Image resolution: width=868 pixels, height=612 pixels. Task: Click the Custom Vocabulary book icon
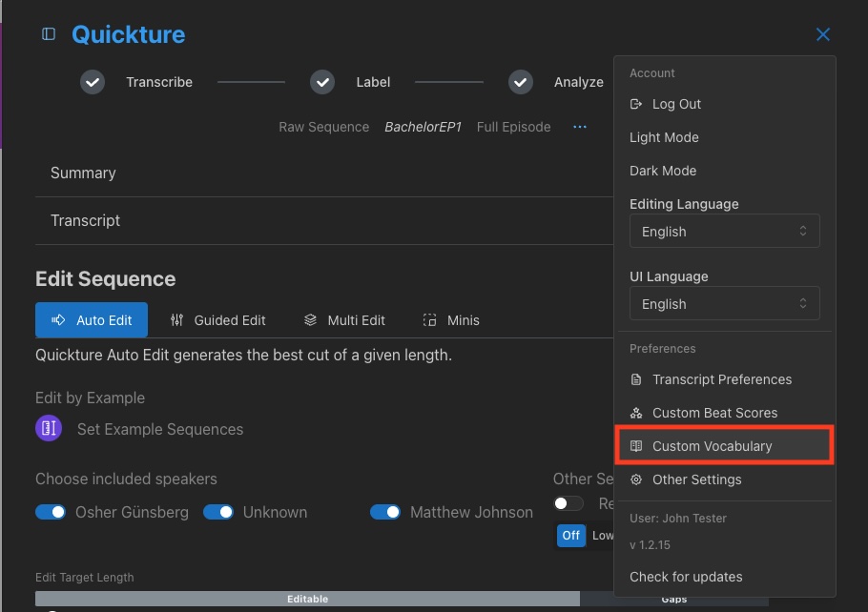click(636, 446)
